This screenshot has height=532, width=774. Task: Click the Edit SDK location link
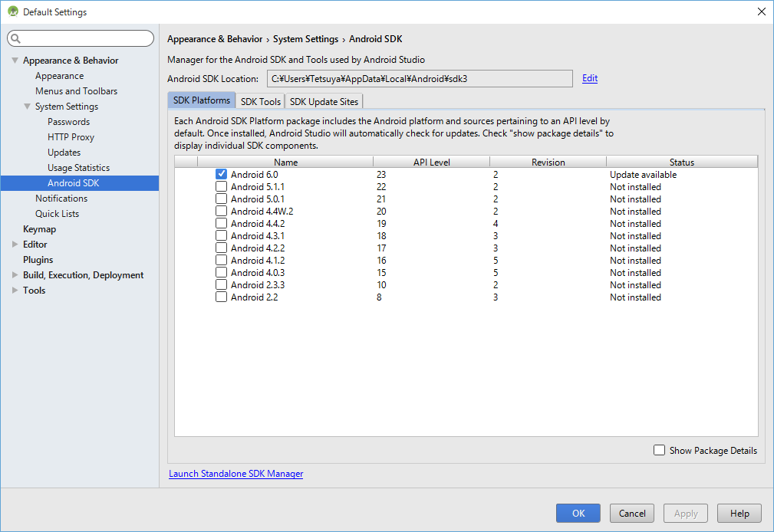click(590, 78)
